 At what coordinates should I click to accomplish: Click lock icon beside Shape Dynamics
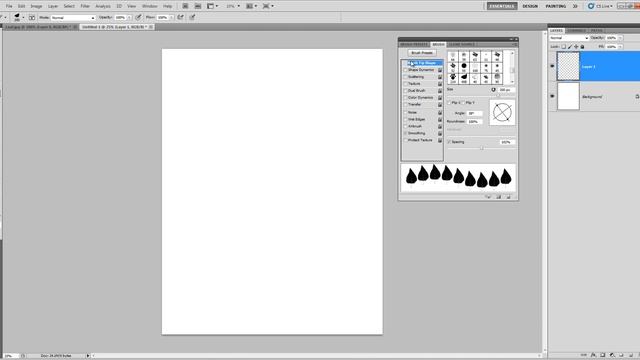click(440, 70)
